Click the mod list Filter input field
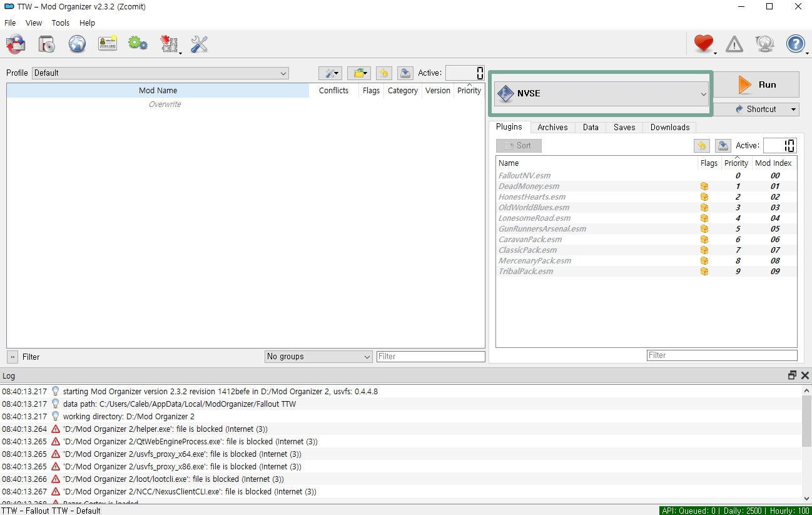Screen dimensions: 812x515 (430, 357)
